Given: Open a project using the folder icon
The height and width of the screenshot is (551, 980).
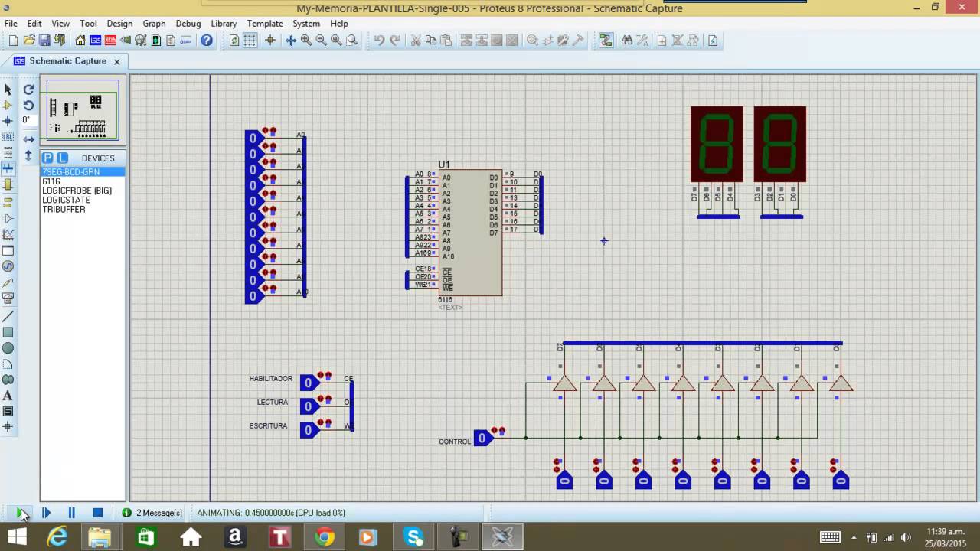Looking at the screenshot, I should click(x=29, y=40).
